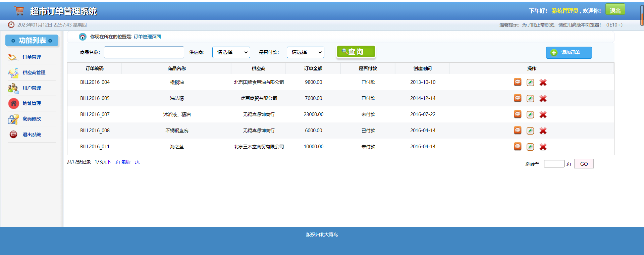Open 供应商管理 menu item
This screenshot has width=644, height=255.
(34, 72)
